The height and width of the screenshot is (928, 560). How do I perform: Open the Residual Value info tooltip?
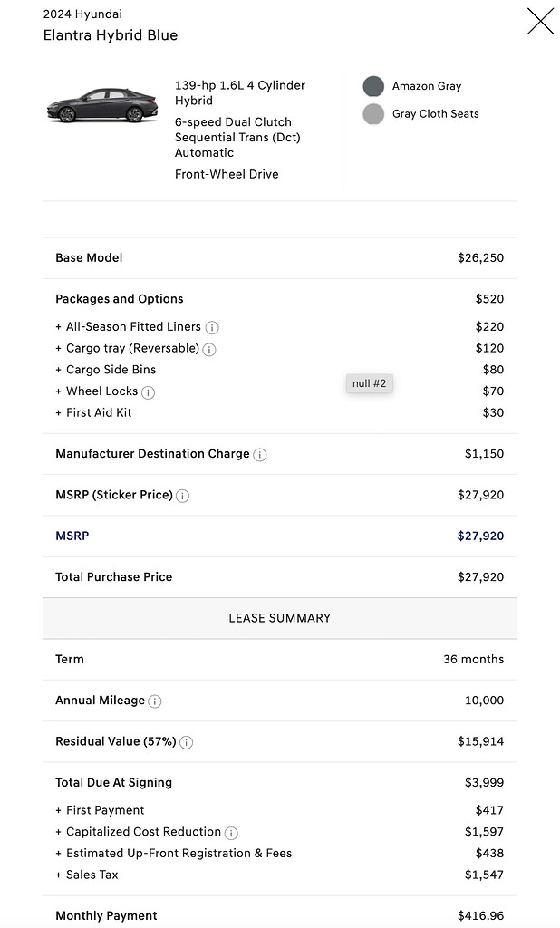click(186, 742)
